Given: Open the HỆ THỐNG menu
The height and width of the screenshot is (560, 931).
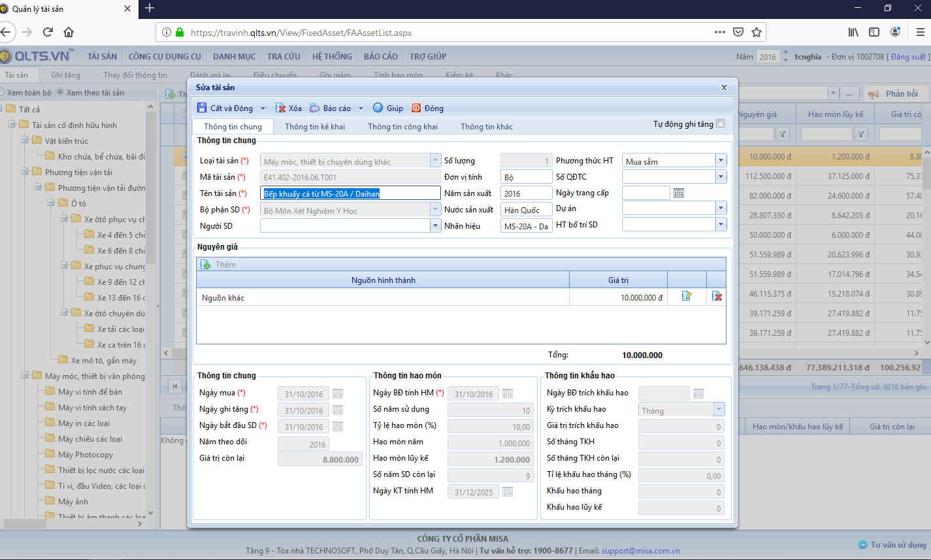Looking at the screenshot, I should (332, 57).
